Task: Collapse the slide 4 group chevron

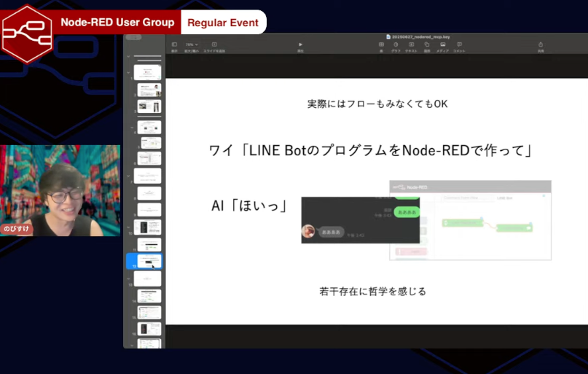Action: [132, 128]
